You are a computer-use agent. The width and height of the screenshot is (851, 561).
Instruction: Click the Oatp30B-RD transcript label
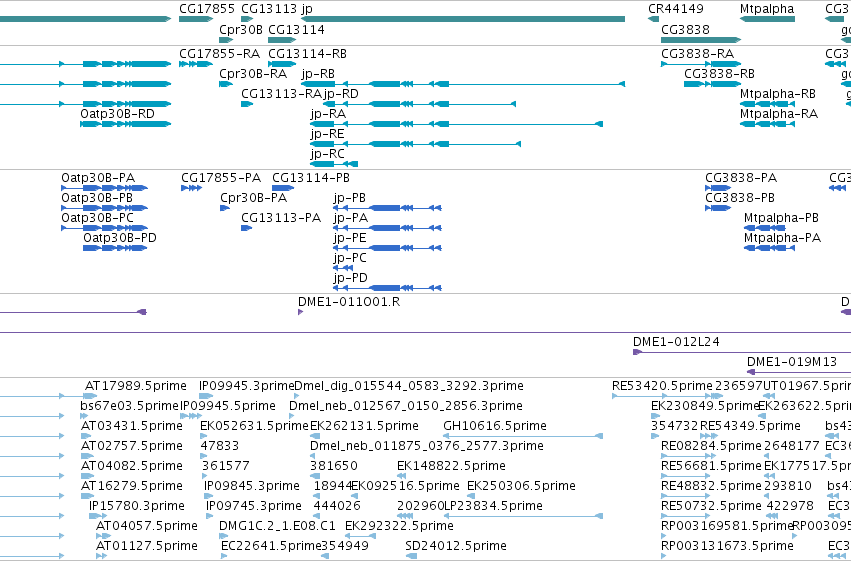tap(117, 114)
